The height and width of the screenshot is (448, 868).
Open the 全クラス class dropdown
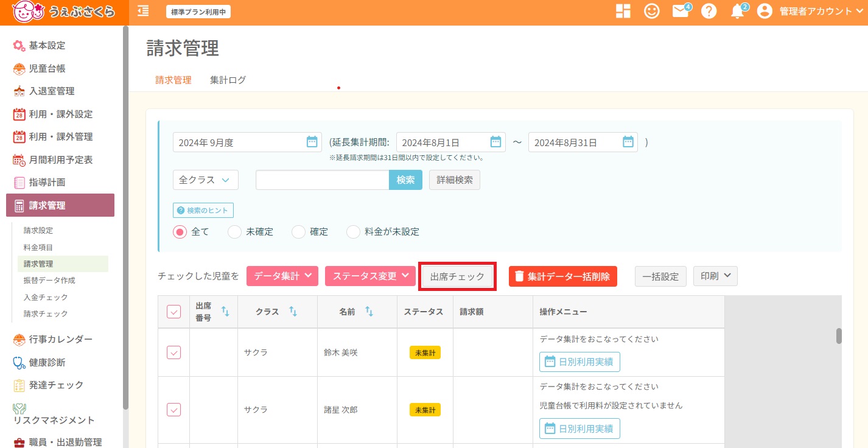coord(206,180)
